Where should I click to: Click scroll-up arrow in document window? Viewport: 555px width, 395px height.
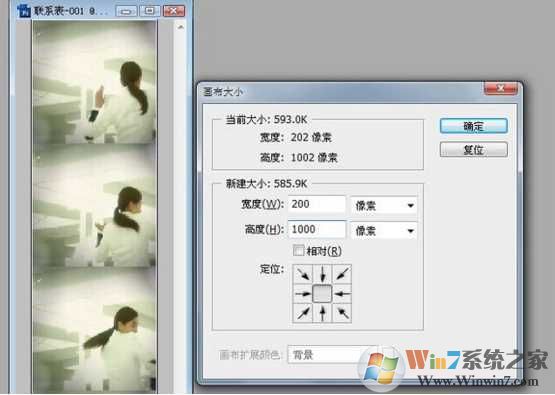[181, 27]
